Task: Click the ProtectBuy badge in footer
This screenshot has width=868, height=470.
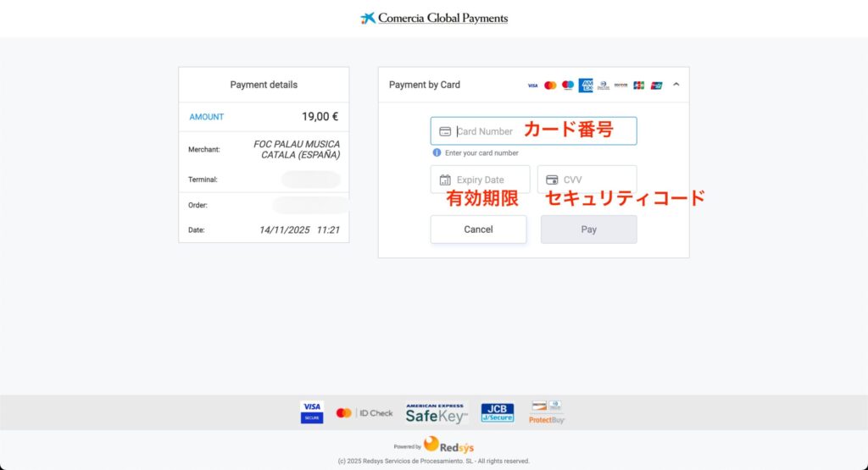Action: 547,412
